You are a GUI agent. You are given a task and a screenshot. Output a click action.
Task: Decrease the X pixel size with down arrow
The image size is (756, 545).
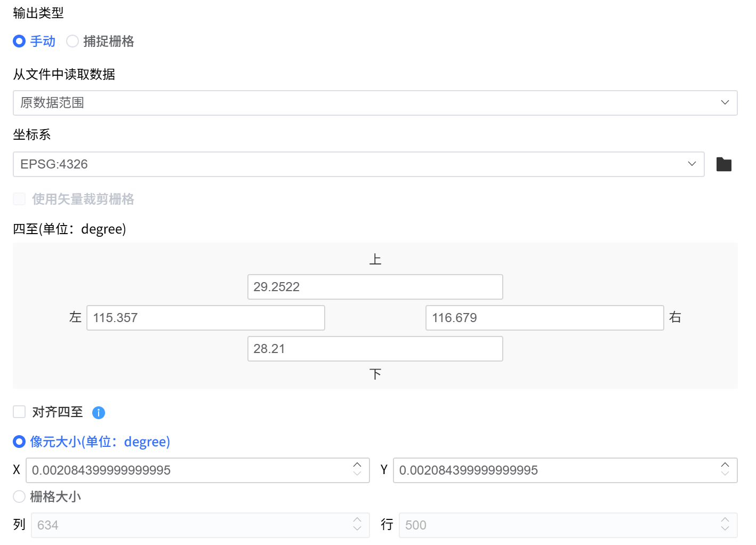[357, 474]
